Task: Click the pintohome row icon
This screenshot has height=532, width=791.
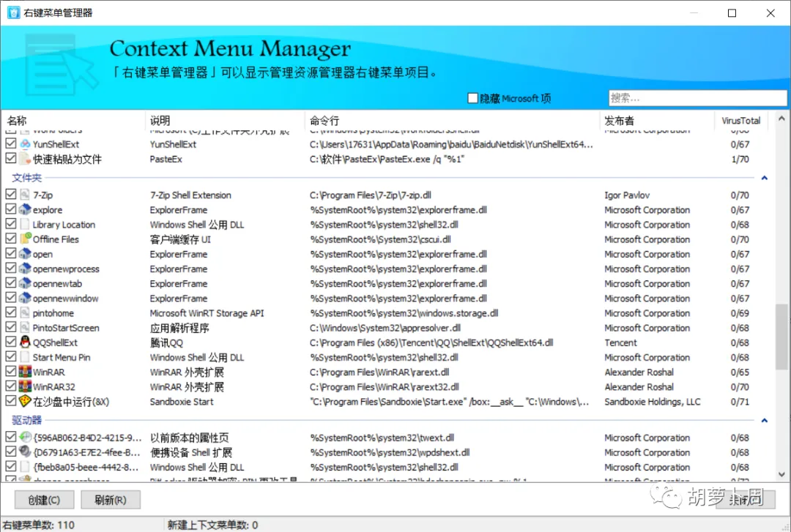Action: pos(25,312)
